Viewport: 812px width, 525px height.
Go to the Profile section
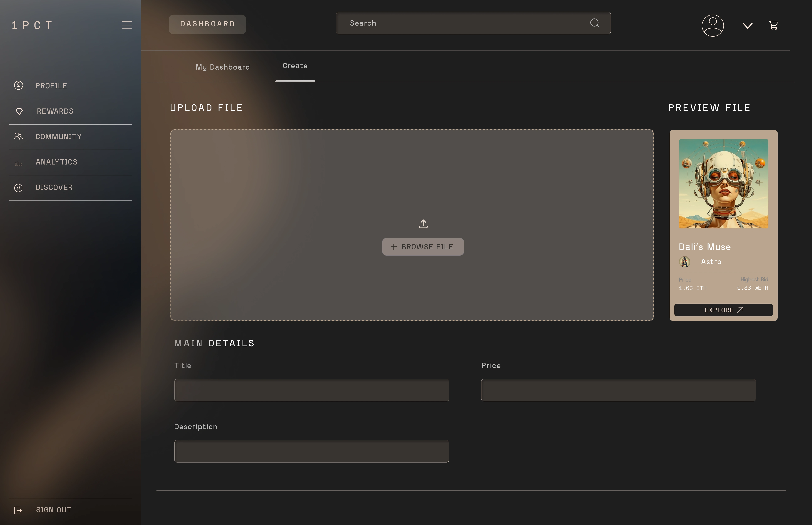pyautogui.click(x=51, y=86)
